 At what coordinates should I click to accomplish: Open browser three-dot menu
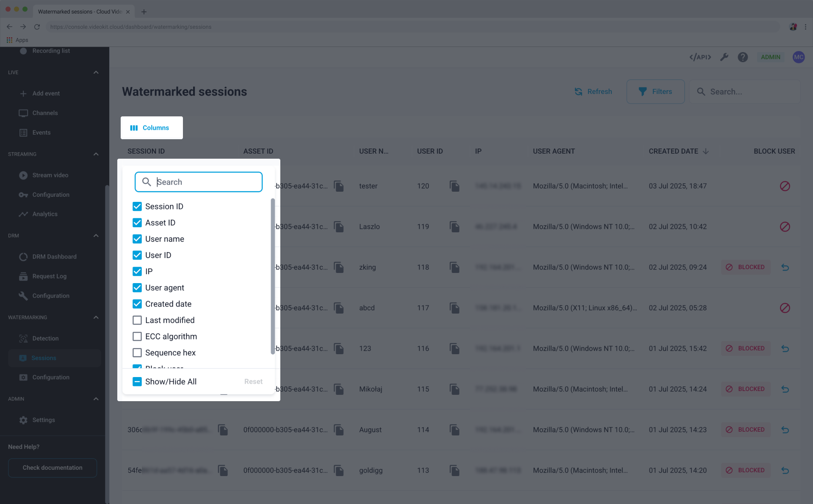(805, 27)
